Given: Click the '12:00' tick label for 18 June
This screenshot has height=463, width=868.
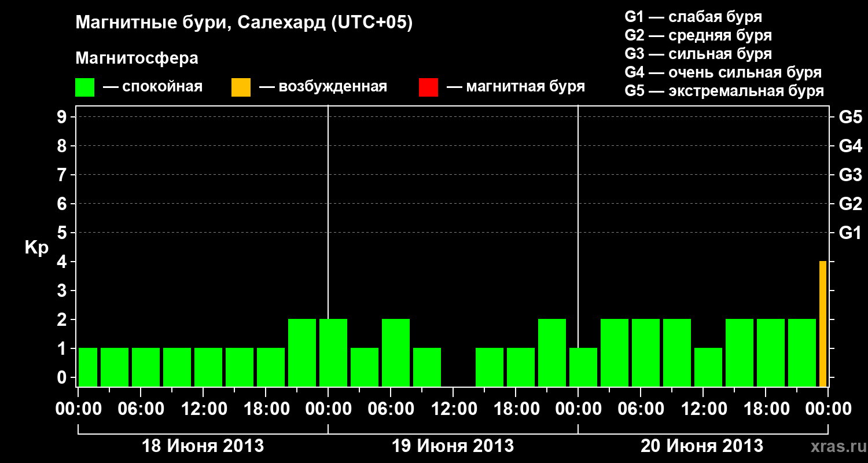Looking at the screenshot, I should click(203, 409).
